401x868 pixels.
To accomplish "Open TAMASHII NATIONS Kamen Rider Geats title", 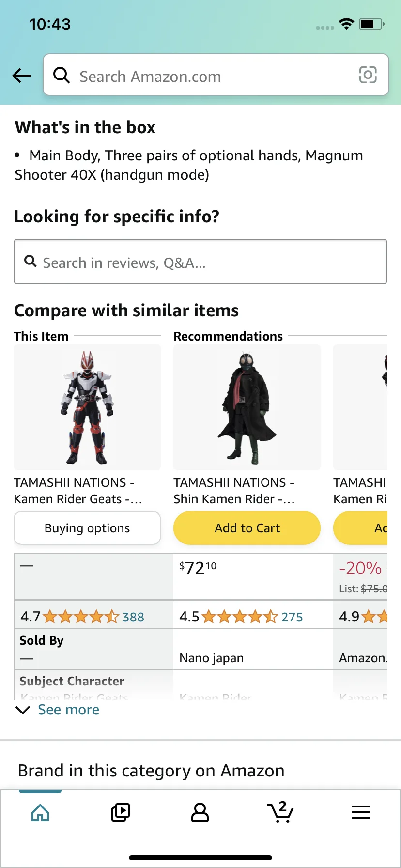I will click(x=77, y=491).
